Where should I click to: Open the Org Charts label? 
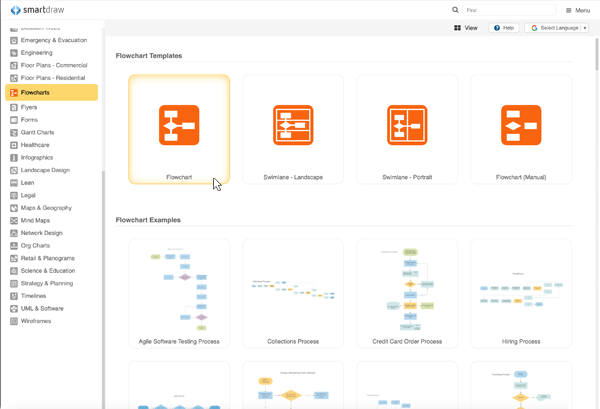coord(35,246)
